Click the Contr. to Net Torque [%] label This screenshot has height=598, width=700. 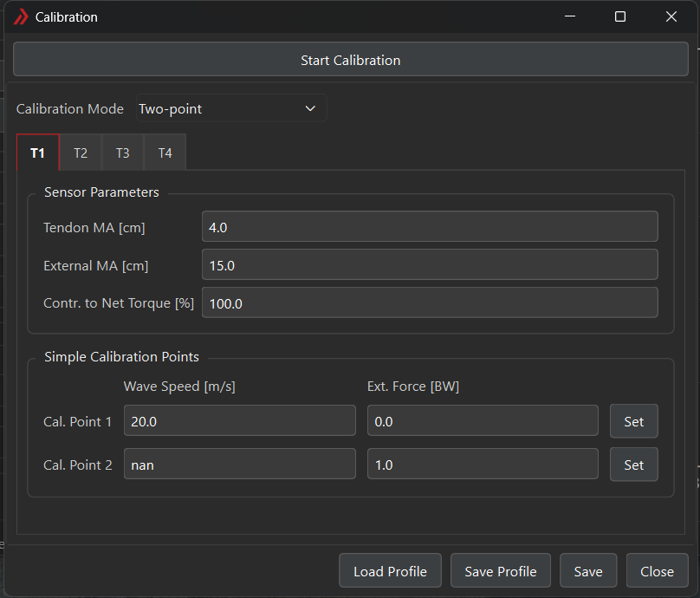tap(119, 303)
